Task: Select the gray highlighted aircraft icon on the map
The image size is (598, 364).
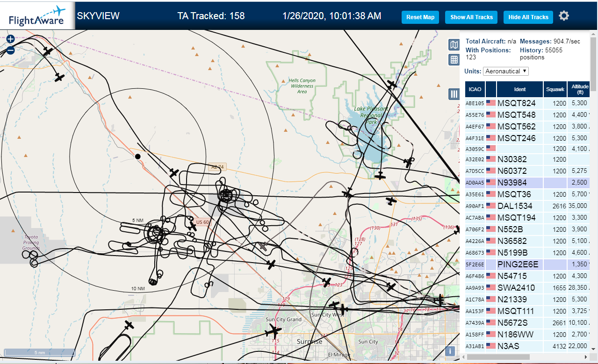Action: tap(264, 246)
